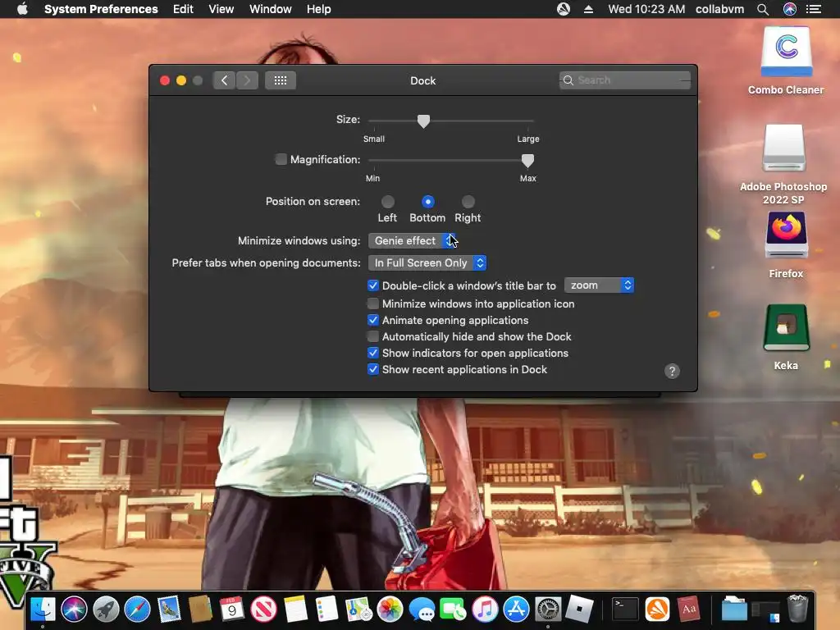
Task: Click the eject icon in menu bar
Action: click(x=588, y=9)
